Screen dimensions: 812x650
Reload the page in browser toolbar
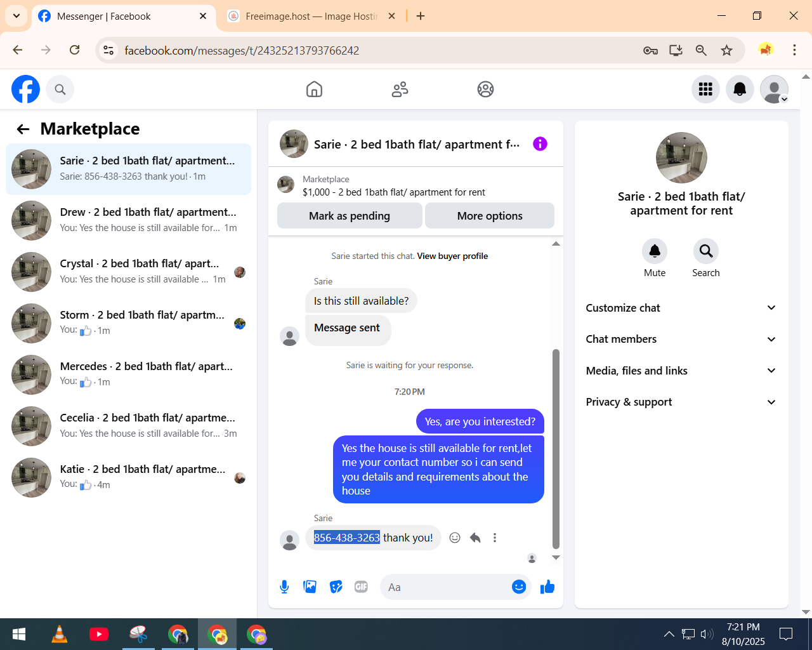tap(74, 50)
